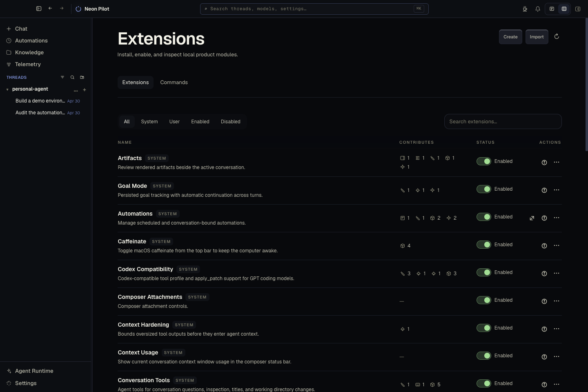Switch to column layout icon
The width and height of the screenshot is (588, 392).
coord(564,9)
